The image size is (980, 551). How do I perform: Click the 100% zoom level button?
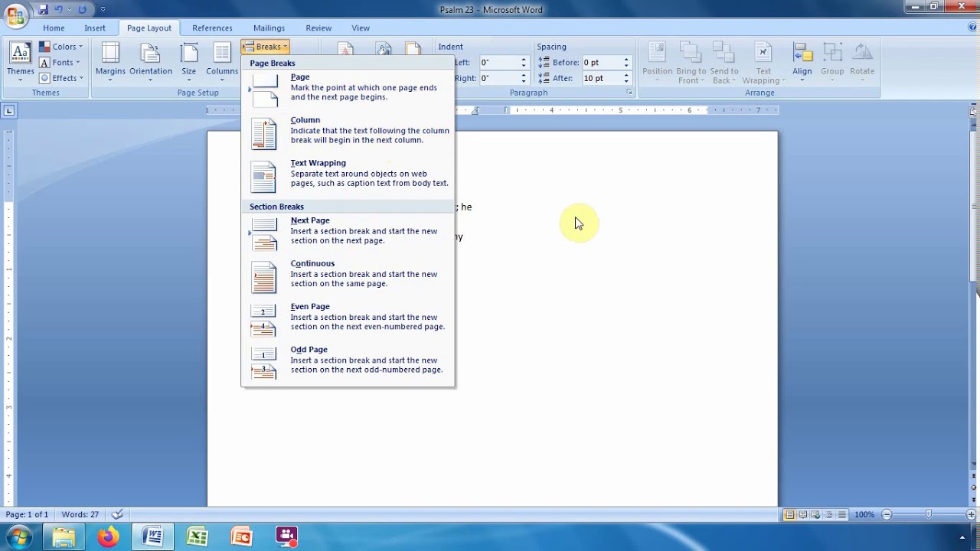(x=864, y=515)
